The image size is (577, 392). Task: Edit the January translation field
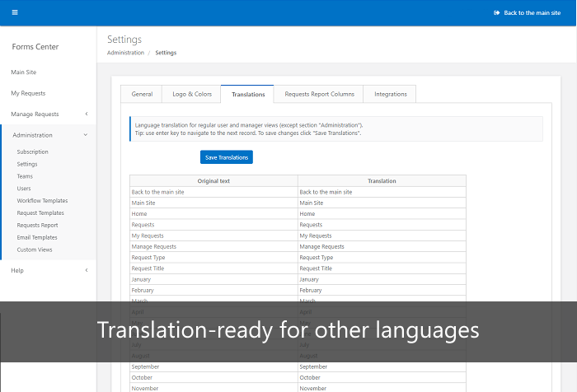(x=382, y=279)
